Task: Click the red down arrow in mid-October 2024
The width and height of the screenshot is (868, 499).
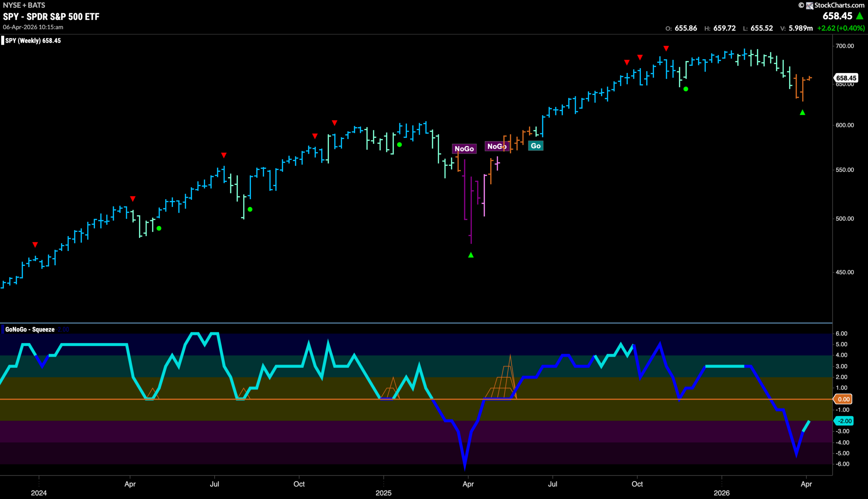Action: click(x=315, y=136)
